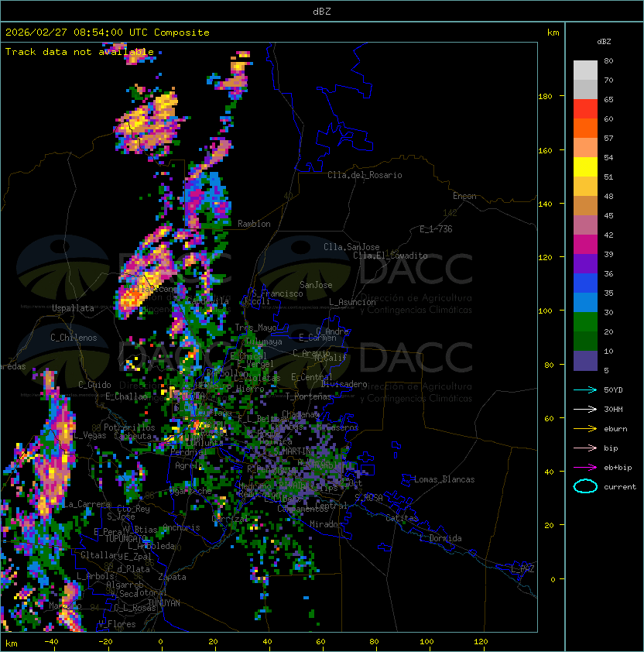Click the 'km' label at bottom left

click(x=12, y=643)
